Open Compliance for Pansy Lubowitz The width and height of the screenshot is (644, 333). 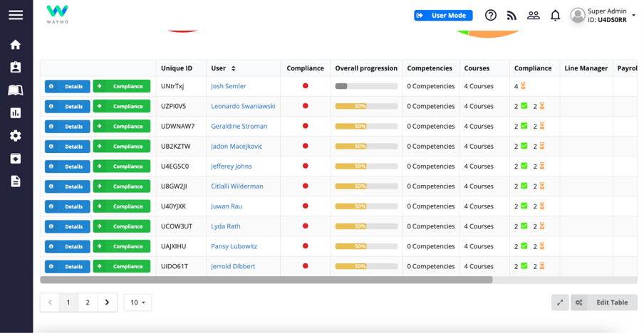tap(122, 246)
